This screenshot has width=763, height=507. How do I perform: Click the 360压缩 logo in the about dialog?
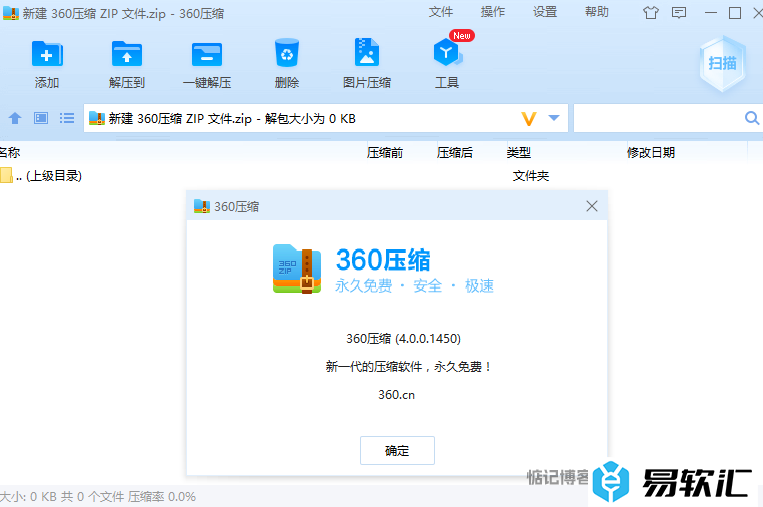[x=297, y=269]
